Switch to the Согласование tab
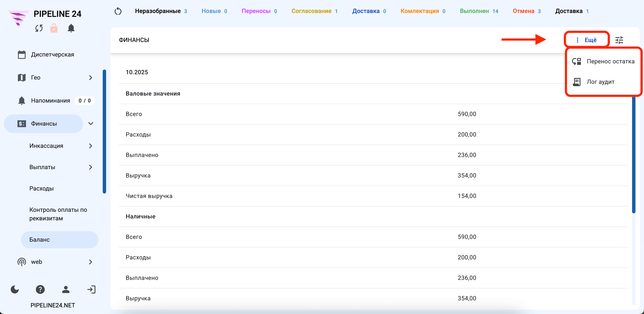This screenshot has width=644, height=314. pyautogui.click(x=315, y=11)
